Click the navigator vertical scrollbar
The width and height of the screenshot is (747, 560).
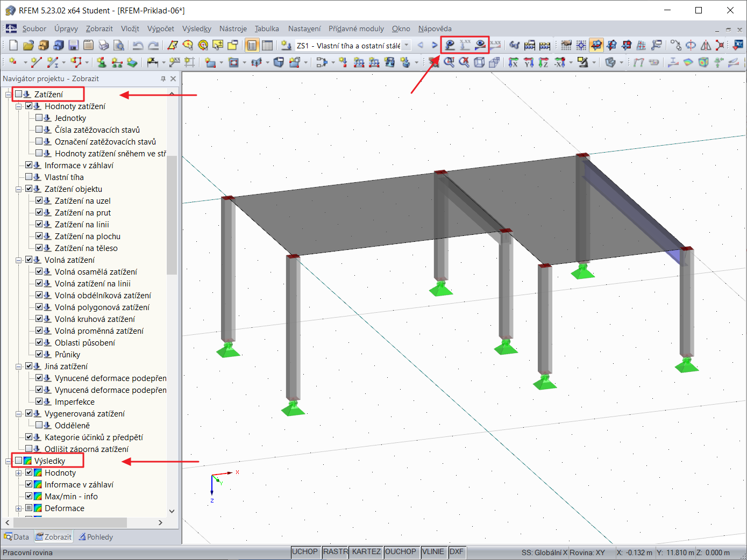pos(172,215)
